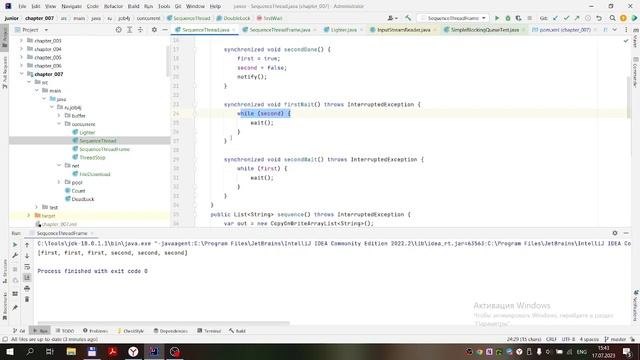Open the TODO tool window

point(65,331)
